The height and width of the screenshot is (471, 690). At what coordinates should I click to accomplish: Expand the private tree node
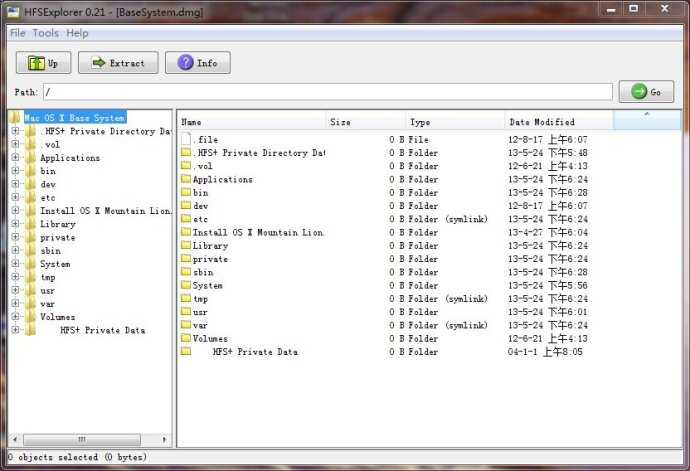click(x=15, y=237)
